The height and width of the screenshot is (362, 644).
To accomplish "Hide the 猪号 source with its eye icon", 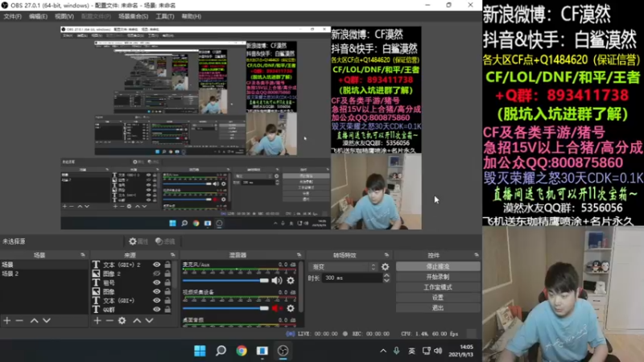I will pos(157,283).
